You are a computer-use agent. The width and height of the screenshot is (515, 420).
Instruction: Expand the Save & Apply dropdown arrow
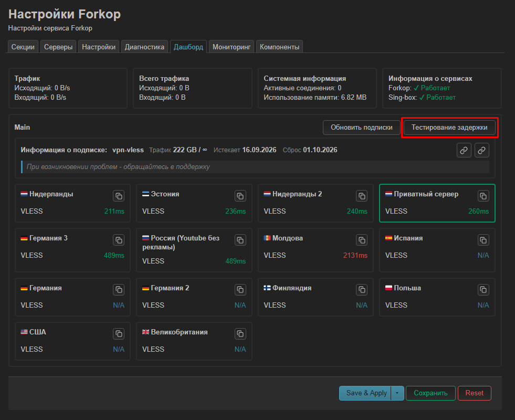coord(397,393)
